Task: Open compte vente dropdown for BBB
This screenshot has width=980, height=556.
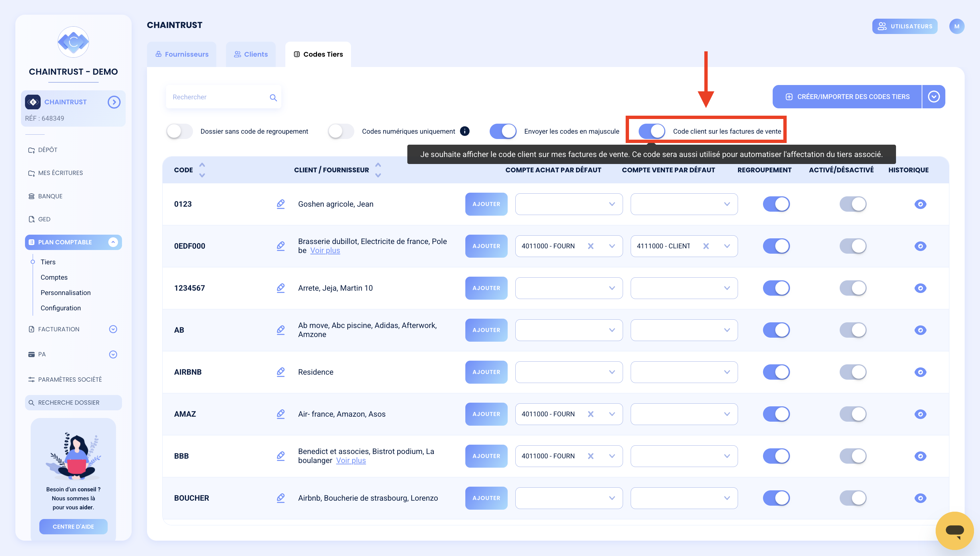Action: point(684,456)
